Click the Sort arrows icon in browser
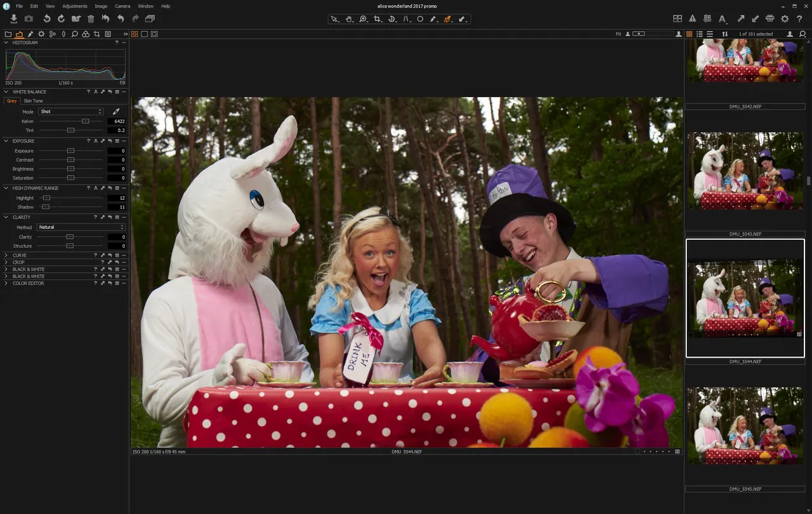The image size is (812, 514). 725,34
